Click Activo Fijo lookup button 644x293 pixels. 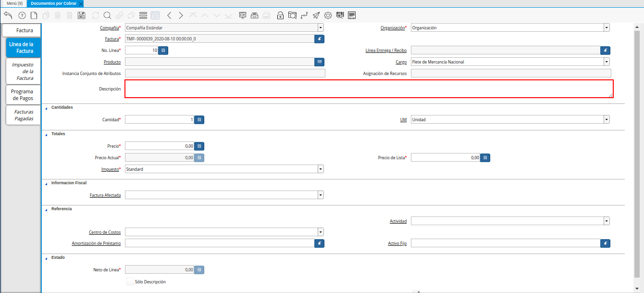tap(606, 243)
